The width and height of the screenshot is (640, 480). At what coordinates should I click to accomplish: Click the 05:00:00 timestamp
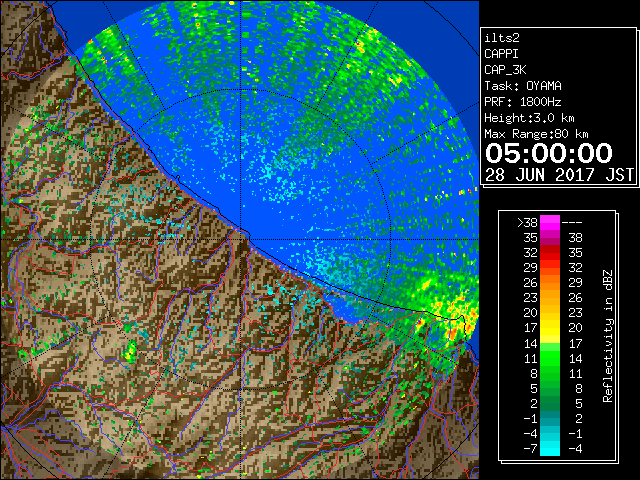pyautogui.click(x=549, y=153)
